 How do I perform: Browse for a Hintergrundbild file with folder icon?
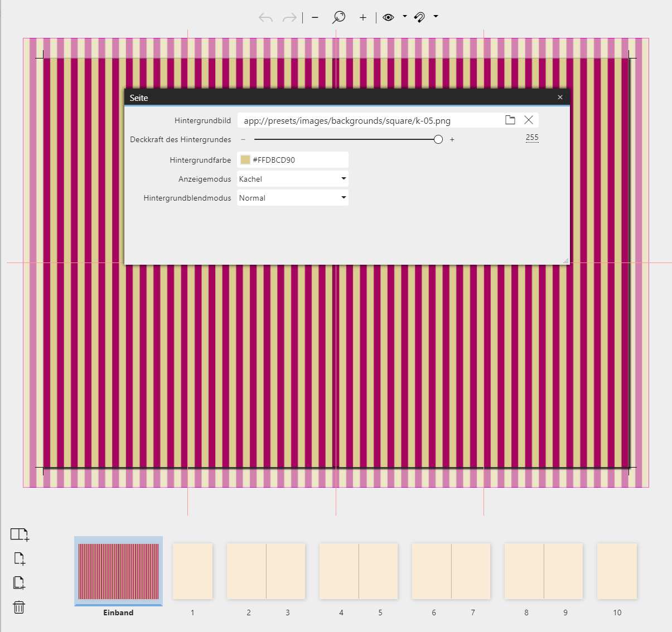coord(510,120)
